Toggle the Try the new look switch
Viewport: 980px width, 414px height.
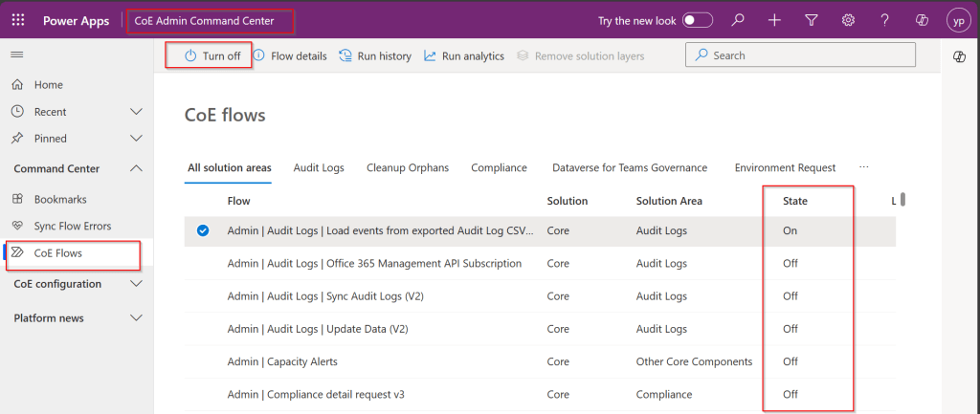coord(698,20)
